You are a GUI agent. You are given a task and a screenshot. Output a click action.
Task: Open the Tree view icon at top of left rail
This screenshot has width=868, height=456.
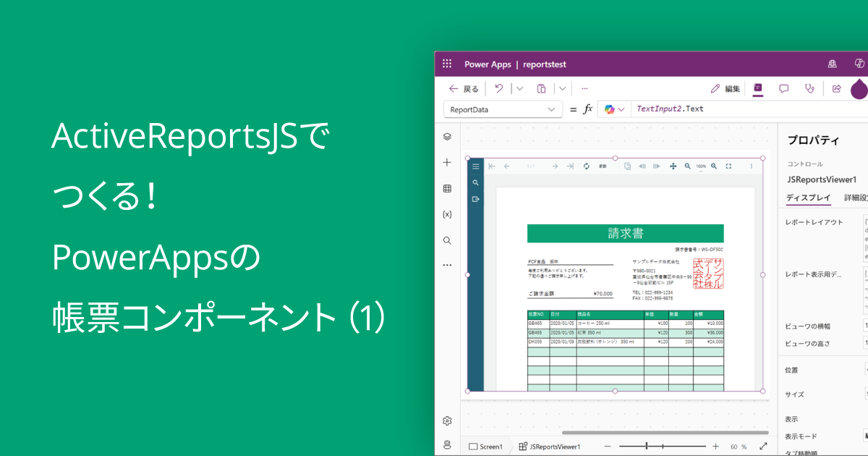point(447,136)
